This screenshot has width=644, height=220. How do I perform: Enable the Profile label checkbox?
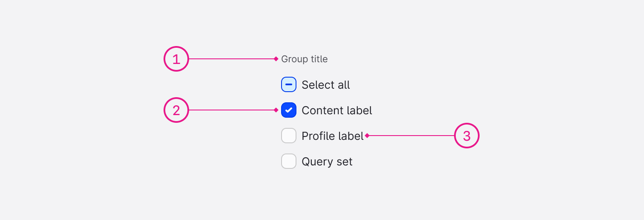pos(289,136)
